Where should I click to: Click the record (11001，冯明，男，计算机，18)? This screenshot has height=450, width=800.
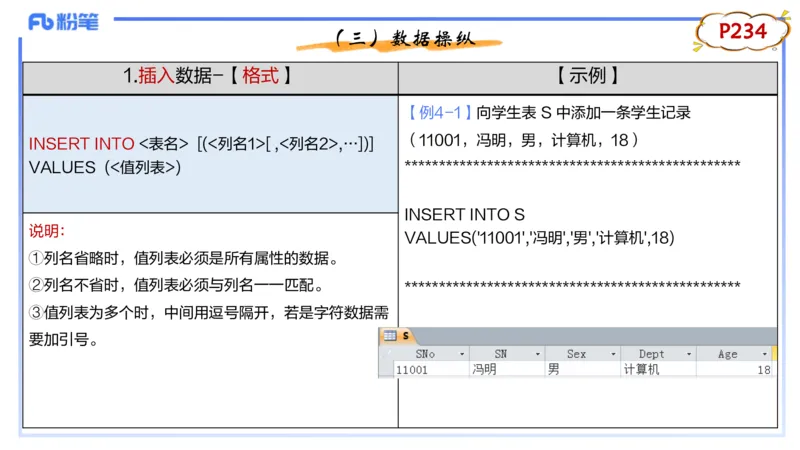523,140
